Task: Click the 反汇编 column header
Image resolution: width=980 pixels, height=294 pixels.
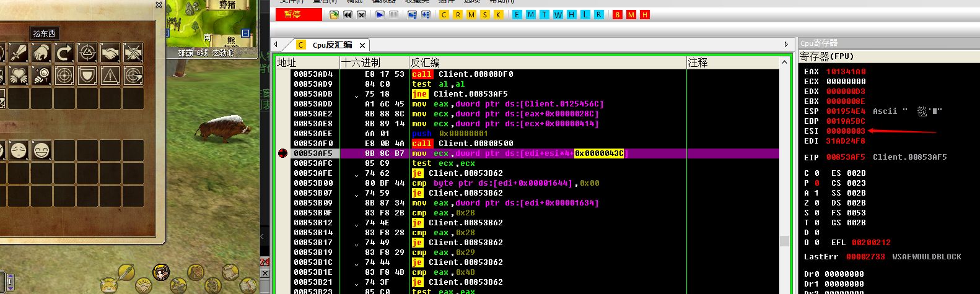Action: (x=548, y=63)
